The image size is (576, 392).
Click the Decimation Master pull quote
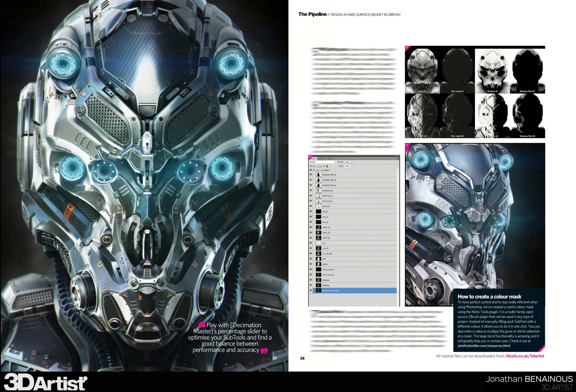[230, 337]
